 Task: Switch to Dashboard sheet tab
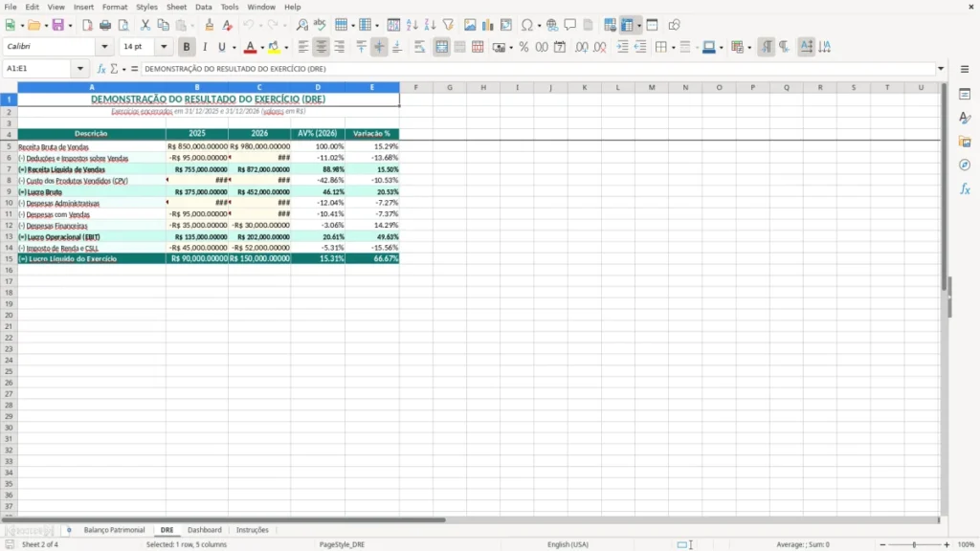[205, 530]
